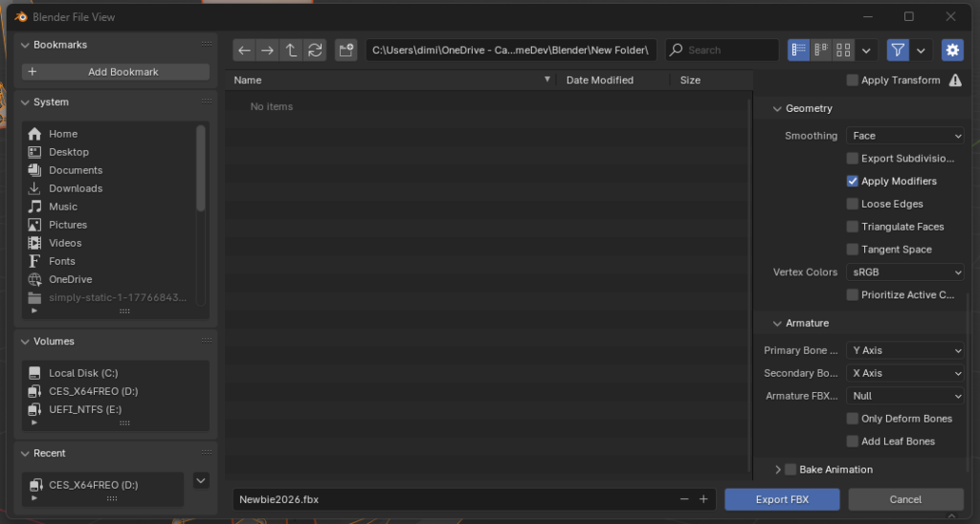Click the back navigation arrow
Screen dimensions: 980x524
(x=244, y=50)
